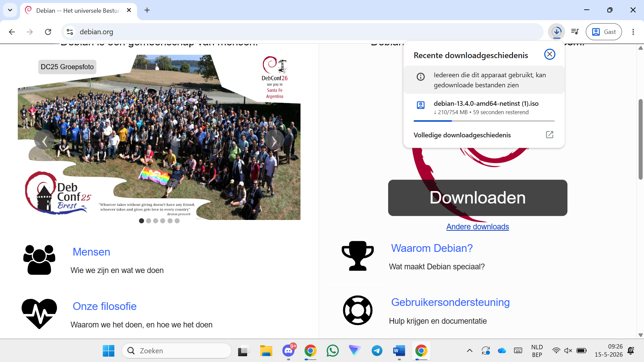Open site information icon in address bar

[70, 32]
